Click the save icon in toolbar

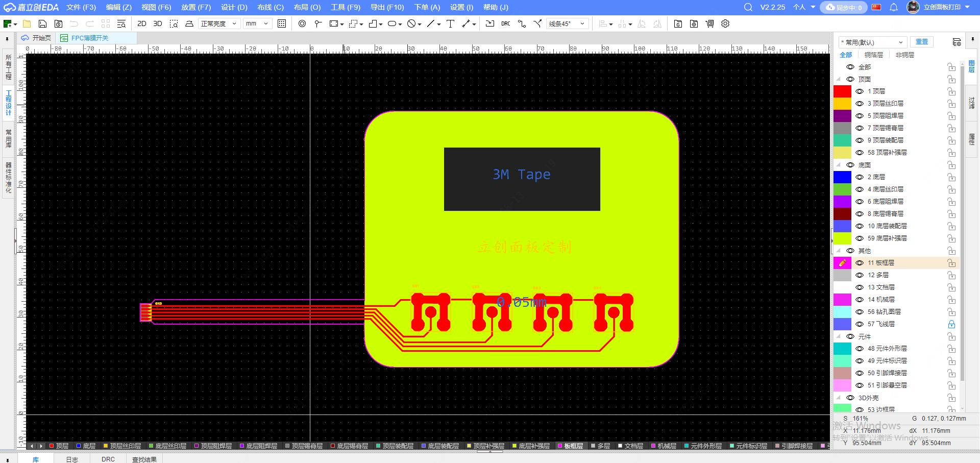[x=42, y=23]
